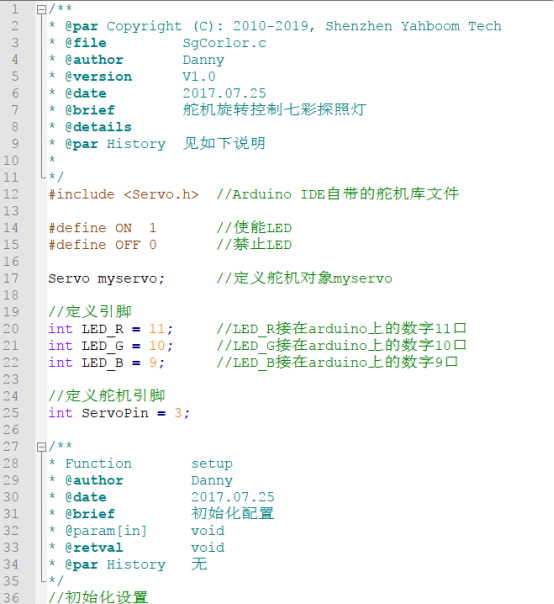The image size is (554, 604).
Task: Click the SgCorlor.c file name text
Action: tap(224, 43)
